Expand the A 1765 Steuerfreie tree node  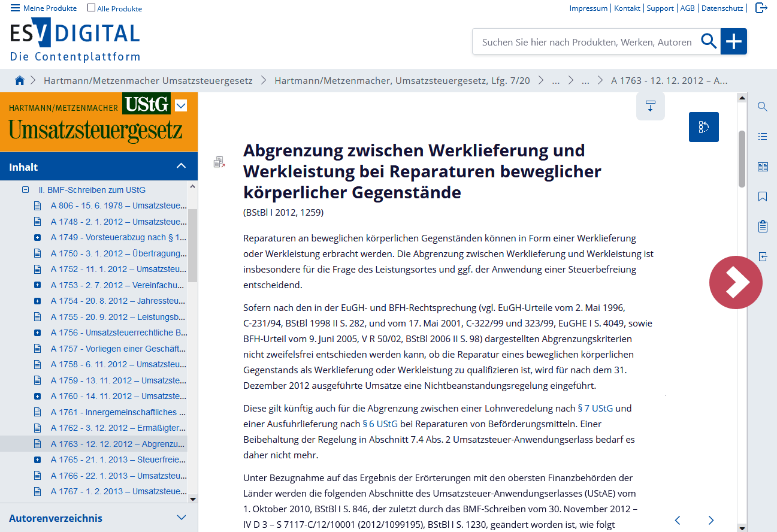[37, 460]
